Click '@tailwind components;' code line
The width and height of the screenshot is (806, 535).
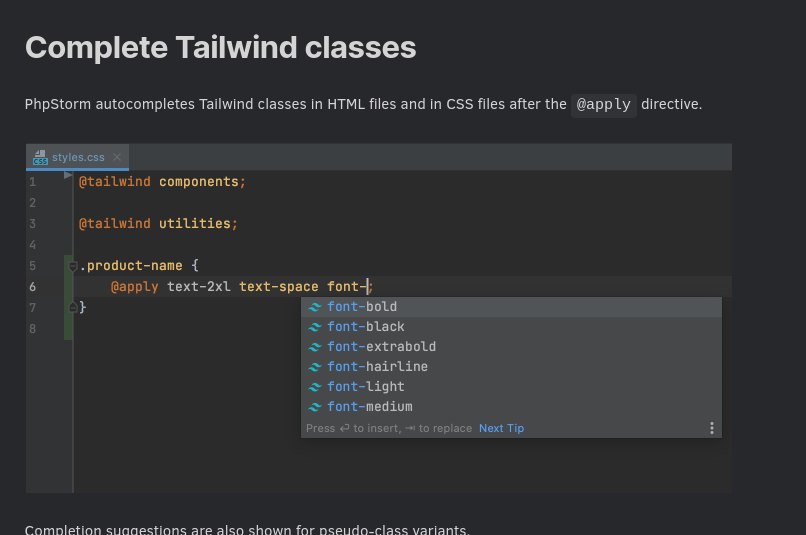[x=162, y=182]
